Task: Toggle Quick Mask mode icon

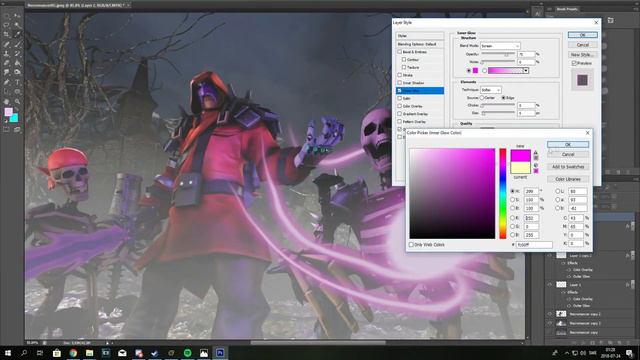Action: coord(7,129)
